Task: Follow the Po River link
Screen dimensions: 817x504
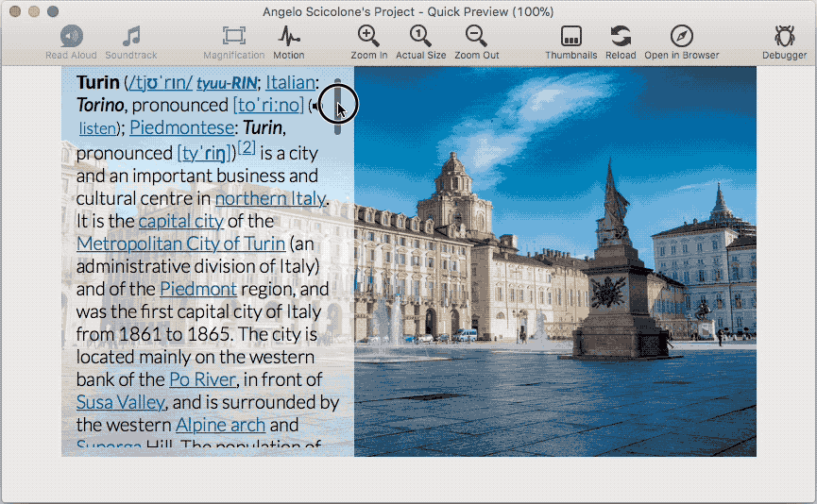Action: point(203,379)
